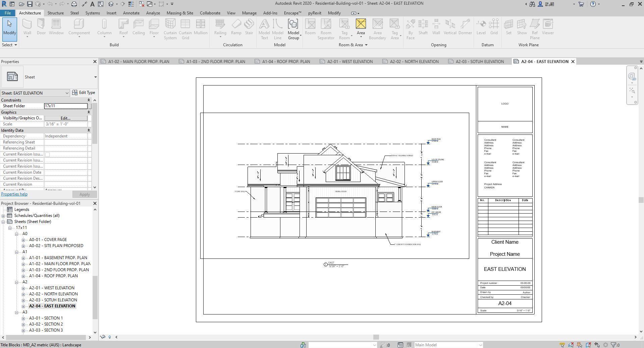Close the A2-04 - EAST ELEVATION tab

tap(573, 61)
